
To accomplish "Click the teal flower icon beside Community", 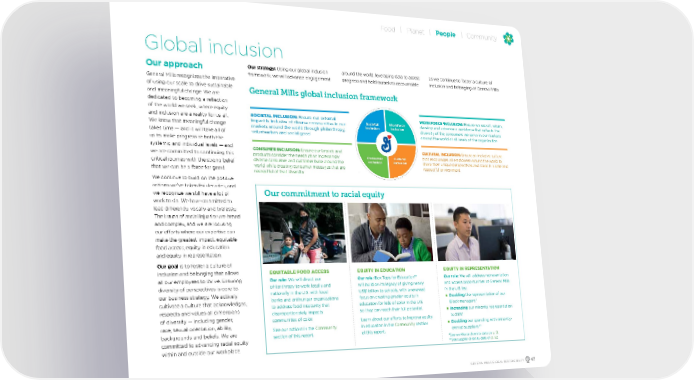I will (x=509, y=39).
